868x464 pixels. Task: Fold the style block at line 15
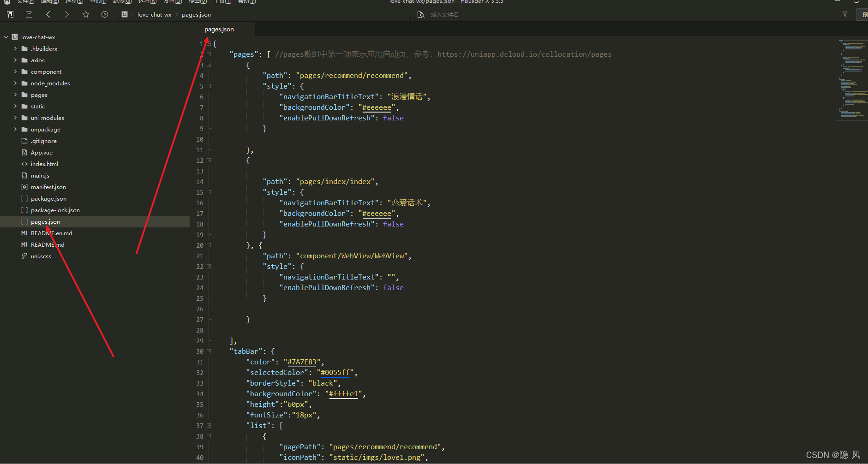pyautogui.click(x=209, y=192)
